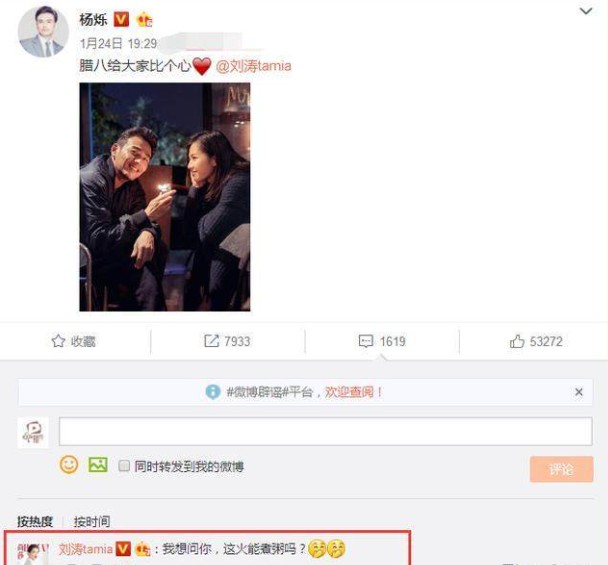Screen dimensions: 608x565
Task: Like the post via thumbs-up icon
Action: [516, 341]
